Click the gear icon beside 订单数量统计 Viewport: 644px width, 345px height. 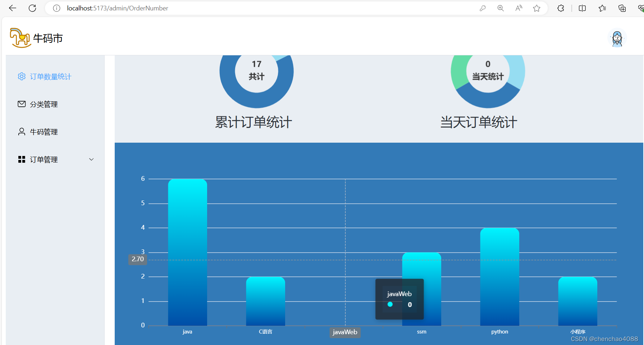(x=22, y=76)
